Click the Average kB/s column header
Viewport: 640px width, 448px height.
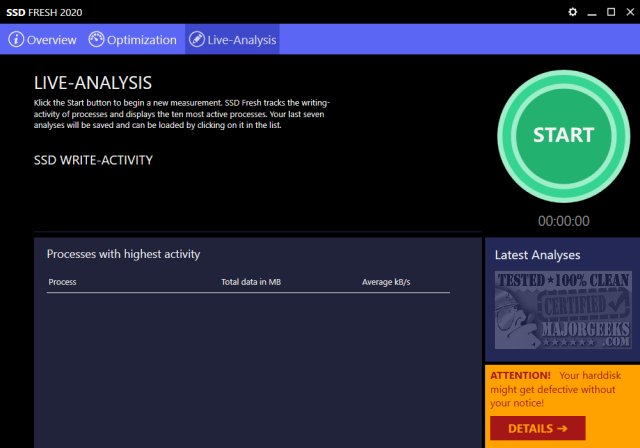[x=386, y=282]
